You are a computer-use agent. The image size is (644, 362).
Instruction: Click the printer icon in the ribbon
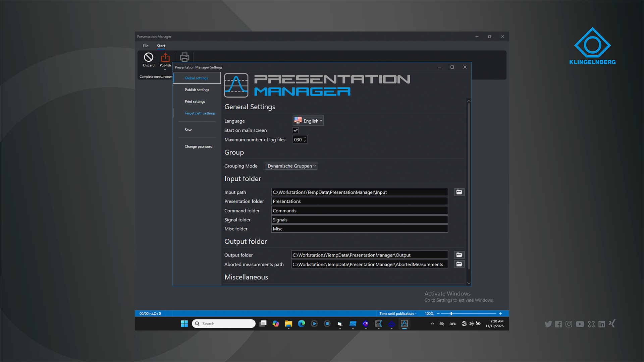pyautogui.click(x=184, y=57)
